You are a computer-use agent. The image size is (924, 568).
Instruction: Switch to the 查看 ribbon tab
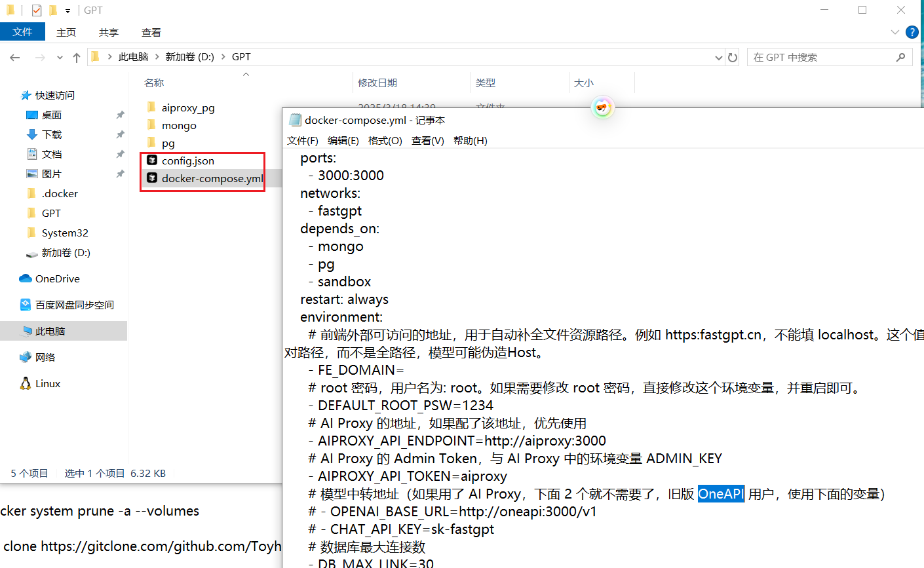point(151,32)
